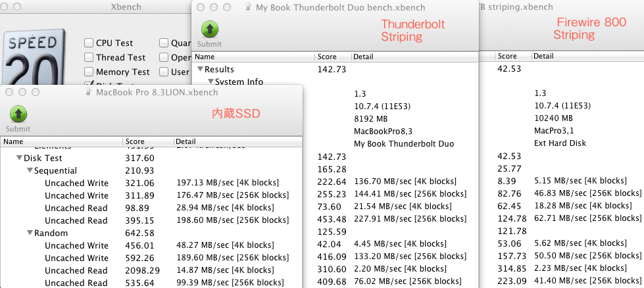Select Uncached Write row at 197.13 MB/sec

(x=151, y=183)
